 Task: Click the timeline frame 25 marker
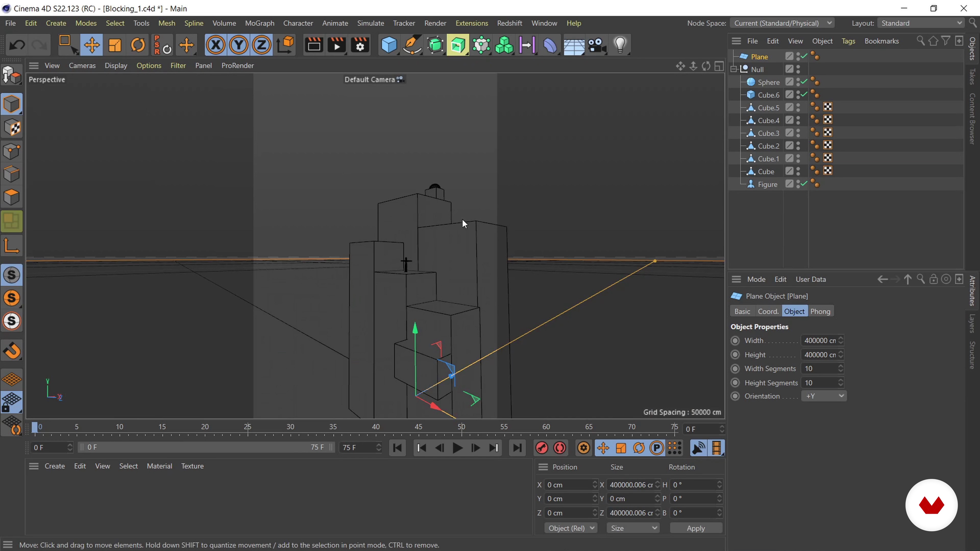tap(247, 427)
